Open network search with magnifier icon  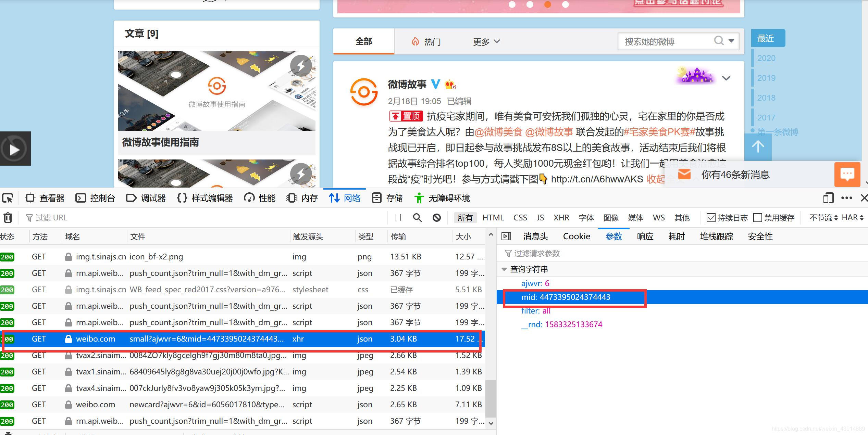pyautogui.click(x=417, y=218)
